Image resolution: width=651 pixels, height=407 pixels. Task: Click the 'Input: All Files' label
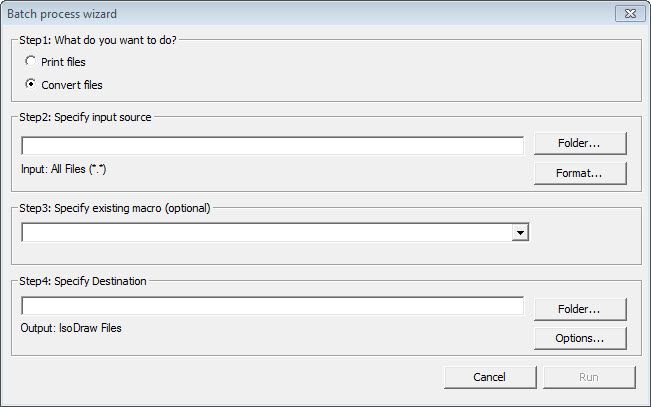(x=63, y=169)
